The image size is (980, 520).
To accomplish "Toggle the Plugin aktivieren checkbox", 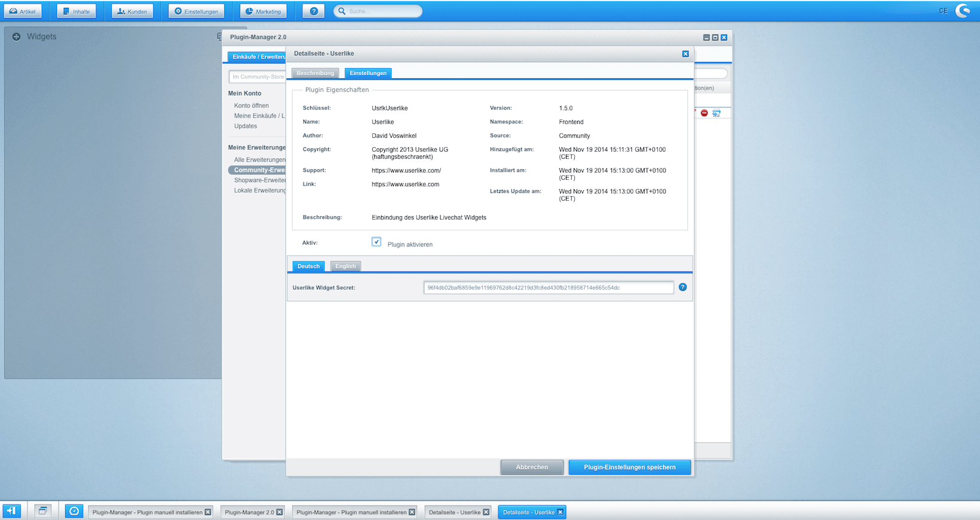I will pyautogui.click(x=376, y=242).
